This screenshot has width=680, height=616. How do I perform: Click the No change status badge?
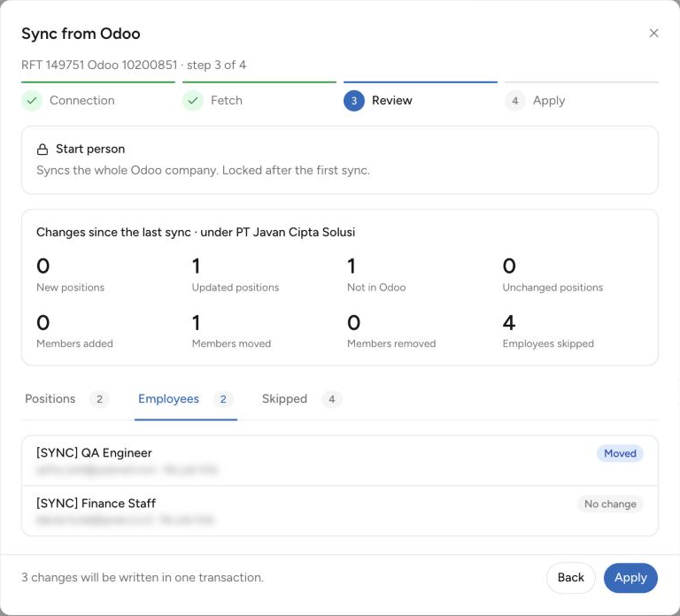[610, 504]
